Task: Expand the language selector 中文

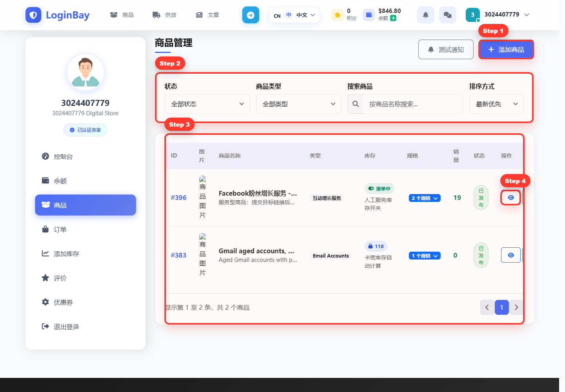Action: [294, 15]
